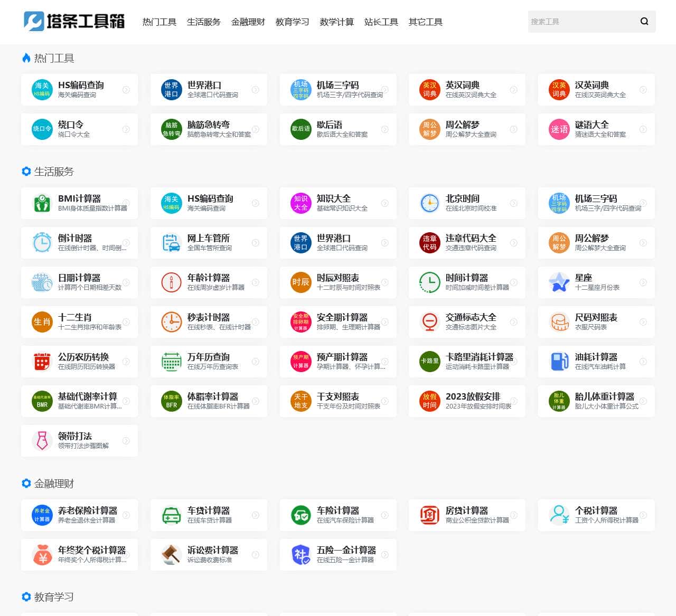Open 站长工具 from the navigation bar
This screenshot has height=616, width=676.
381,22
